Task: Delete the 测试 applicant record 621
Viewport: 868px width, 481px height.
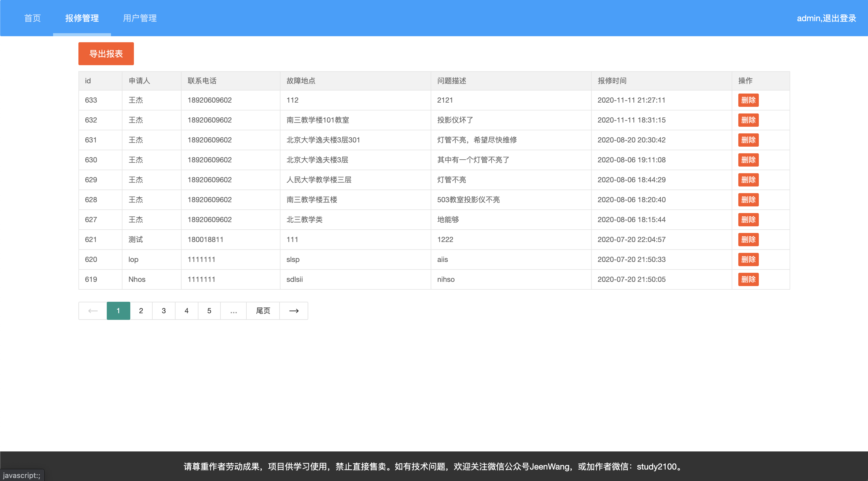Action: 748,239
